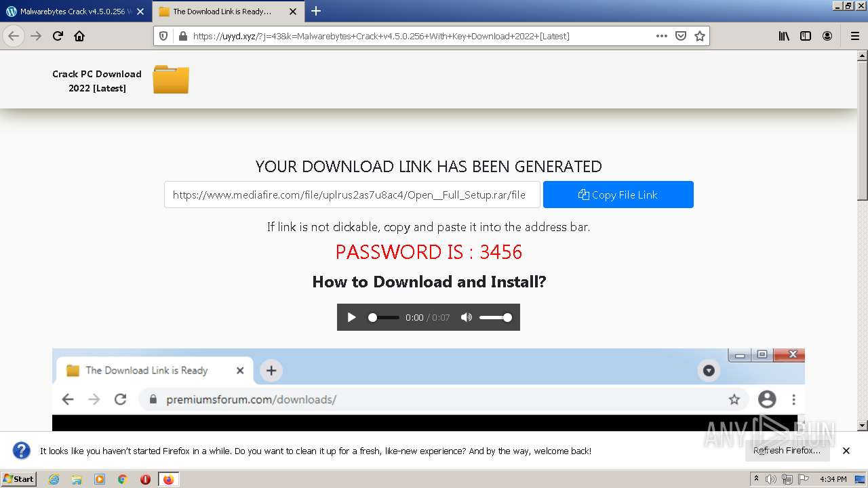Open Firefox Library panel
The image size is (868, 488).
coord(784,36)
